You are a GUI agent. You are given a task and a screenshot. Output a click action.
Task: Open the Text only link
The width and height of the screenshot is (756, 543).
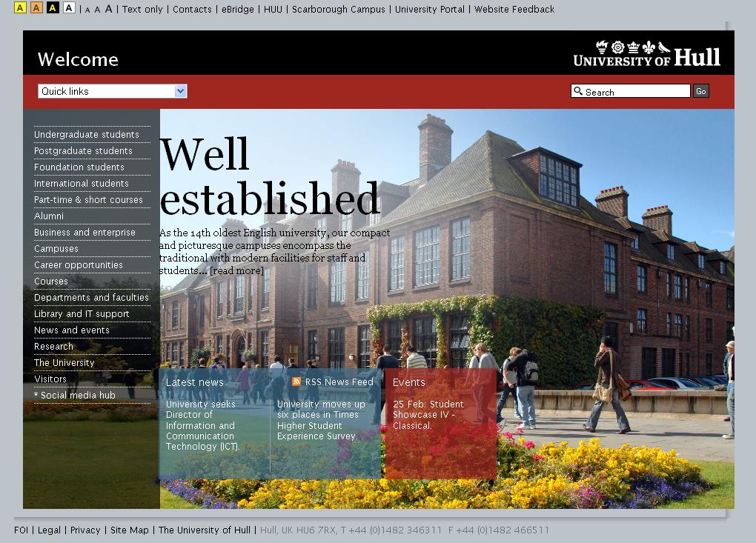pos(142,9)
